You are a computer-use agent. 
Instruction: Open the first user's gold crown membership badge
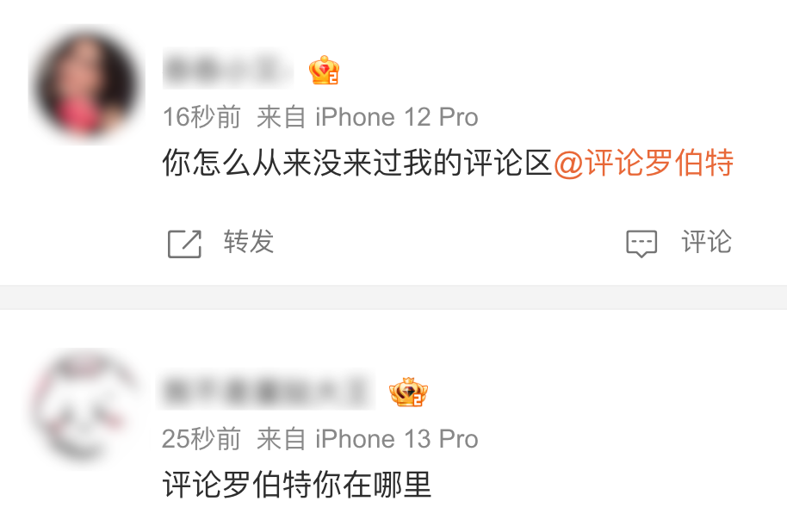coord(325,71)
